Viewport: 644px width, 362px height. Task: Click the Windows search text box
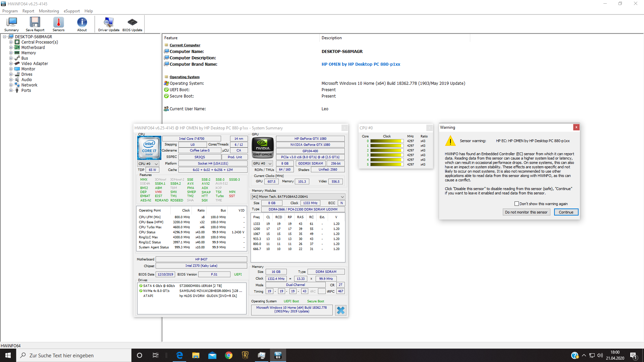(74, 355)
